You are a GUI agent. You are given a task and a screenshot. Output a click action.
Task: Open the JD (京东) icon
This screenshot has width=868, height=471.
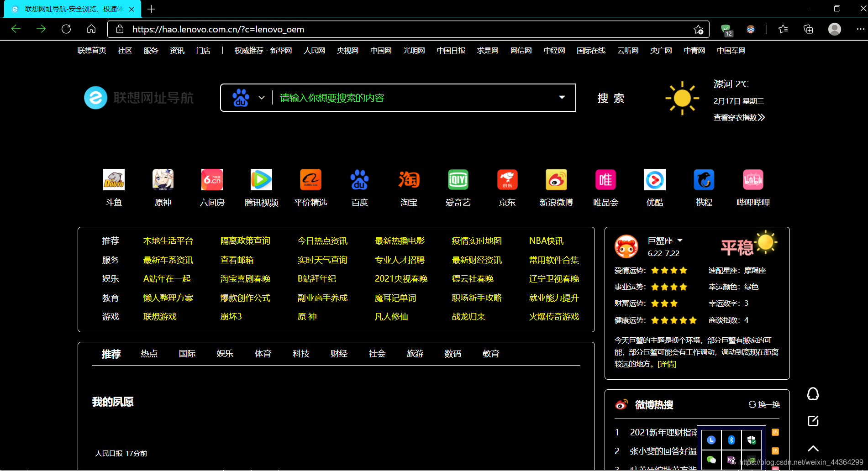(507, 179)
